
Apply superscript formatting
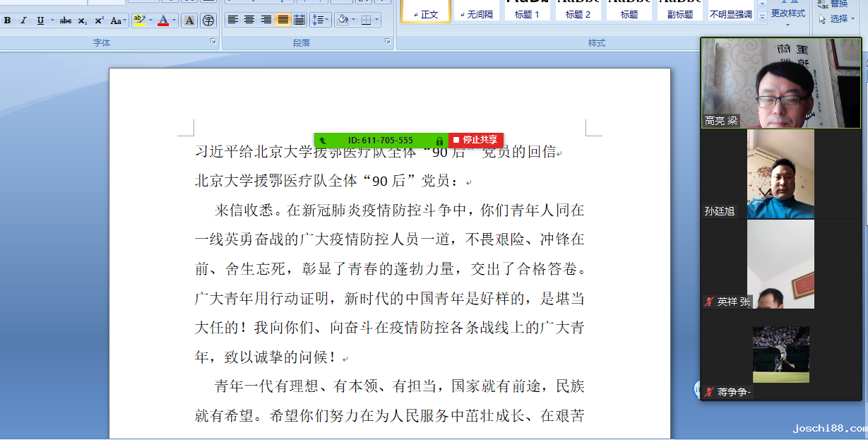point(99,20)
